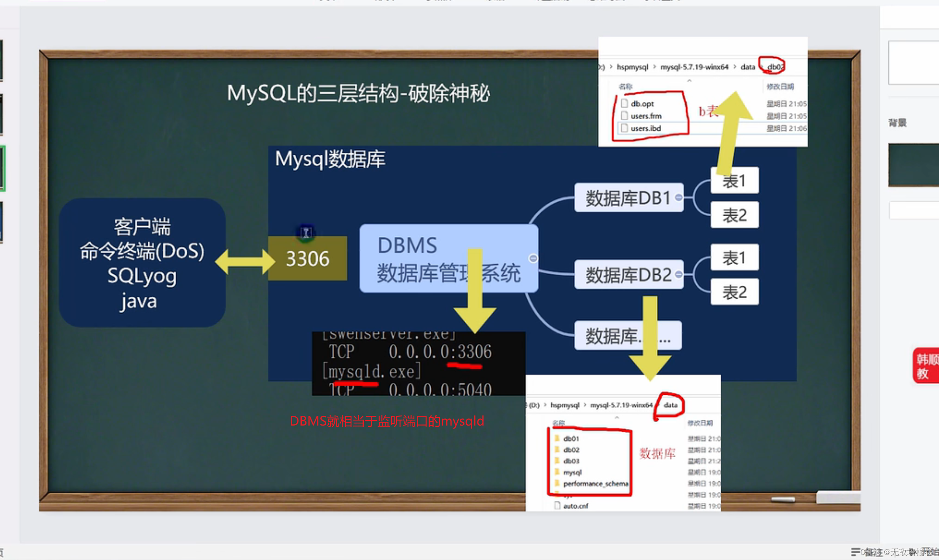The width and height of the screenshot is (939, 560).
Task: Click db02 at end of upper breadcrumb
Action: click(x=775, y=67)
